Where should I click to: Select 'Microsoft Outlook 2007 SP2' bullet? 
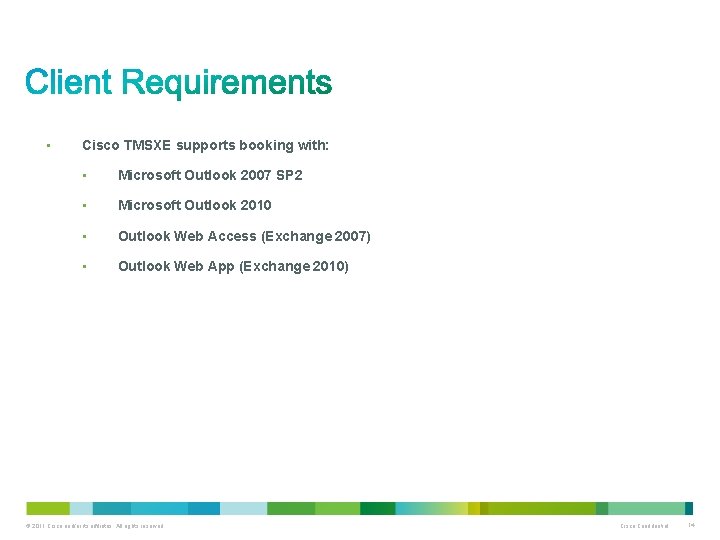click(x=210, y=175)
